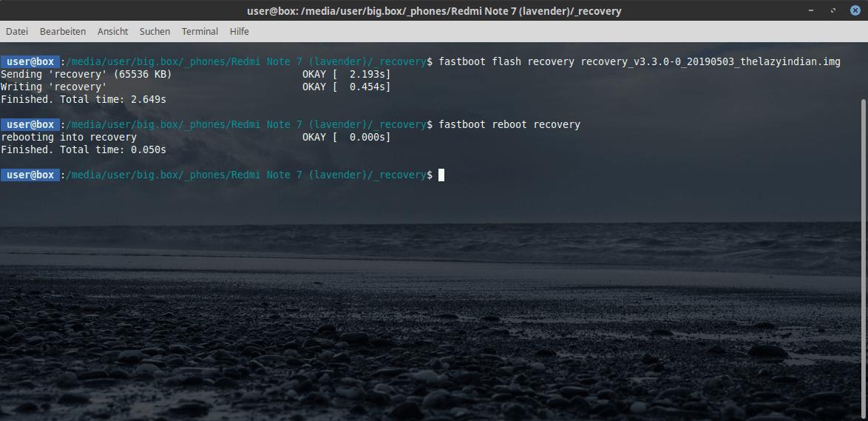868x421 pixels.
Task: Click the window title bar text
Action: tap(433, 10)
